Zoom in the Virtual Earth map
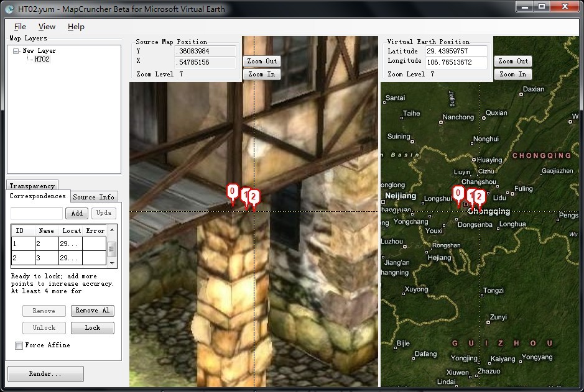Viewport: 584px width, 392px height. point(513,74)
